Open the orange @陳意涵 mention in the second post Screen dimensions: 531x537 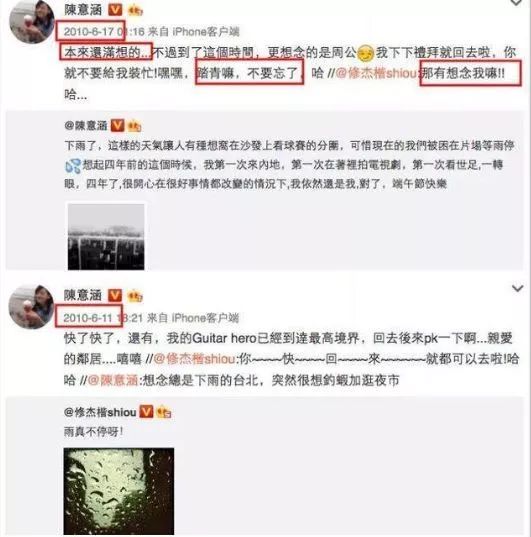point(113,380)
